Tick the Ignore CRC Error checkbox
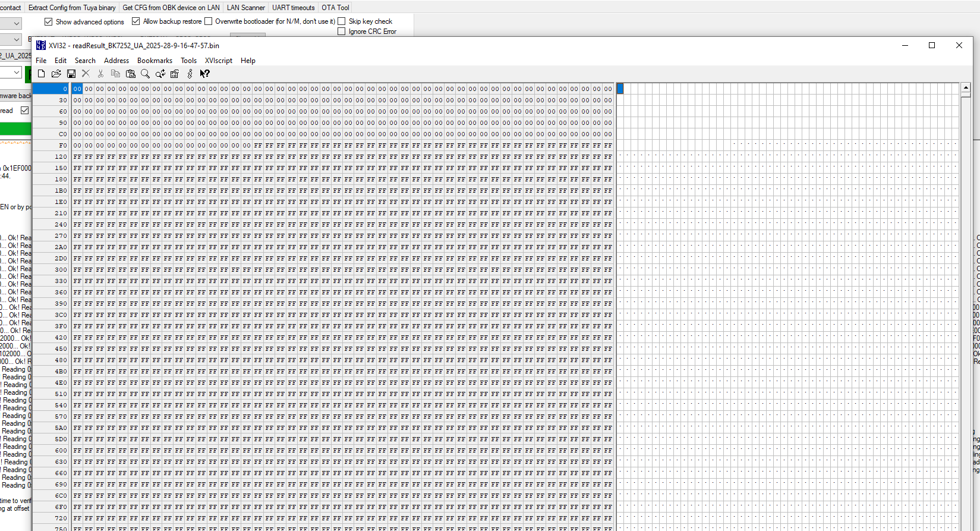Image resolution: width=980 pixels, height=531 pixels. (342, 32)
